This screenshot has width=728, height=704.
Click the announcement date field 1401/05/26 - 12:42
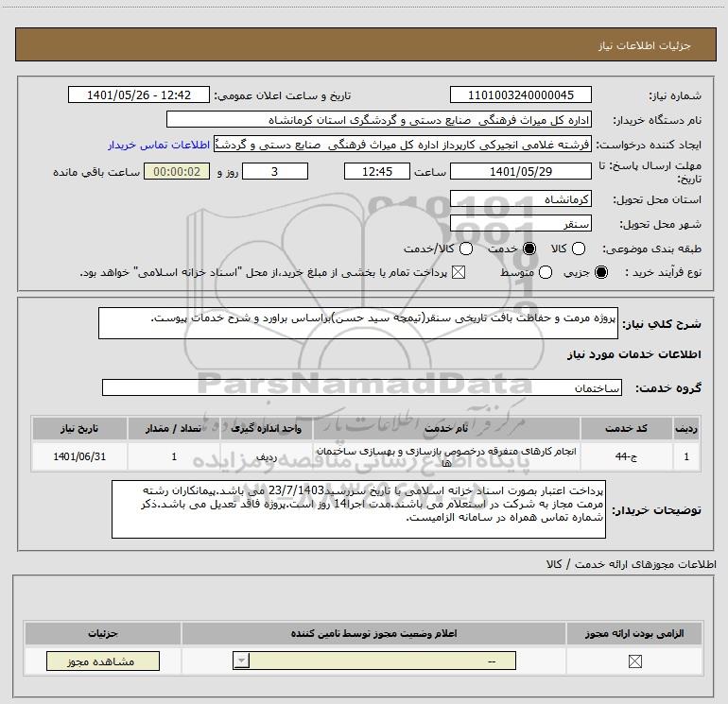tap(139, 94)
